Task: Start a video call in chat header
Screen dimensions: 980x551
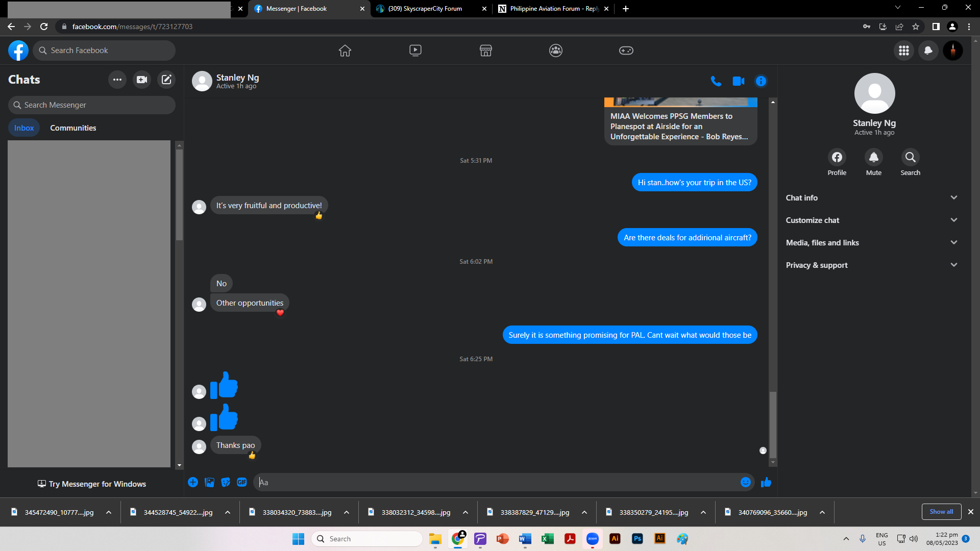Action: pos(738,81)
